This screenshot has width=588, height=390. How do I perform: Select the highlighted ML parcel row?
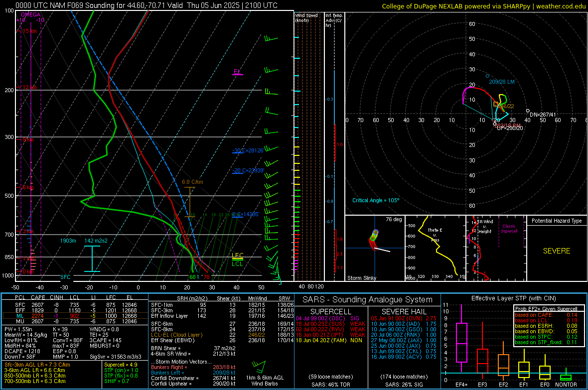[75, 316]
